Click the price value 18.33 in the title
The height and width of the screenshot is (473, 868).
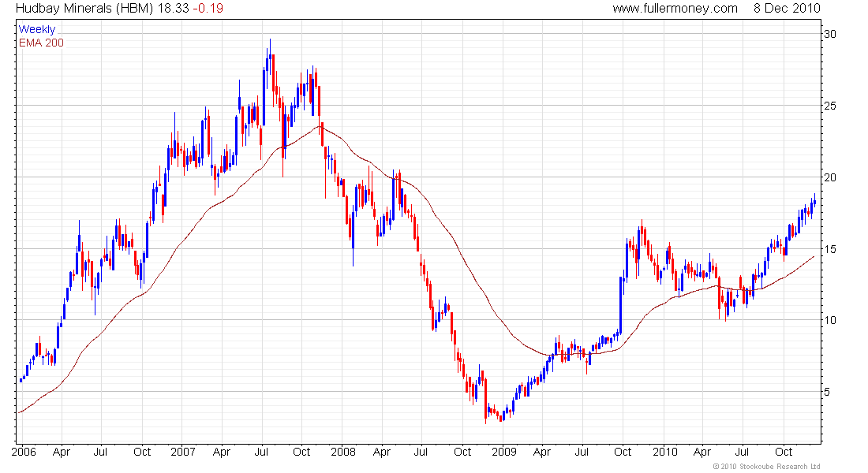point(173,9)
